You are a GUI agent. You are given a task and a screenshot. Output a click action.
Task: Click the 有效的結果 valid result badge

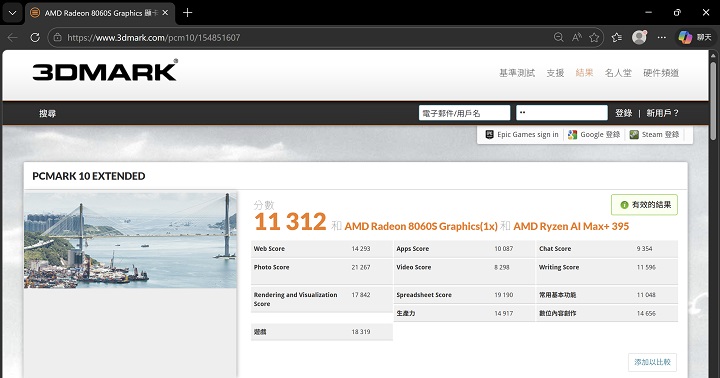(644, 205)
